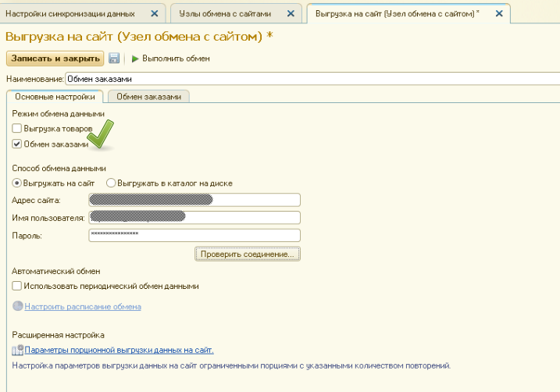Screen dimensions: 560x392
Task: Click the save diskette icon
Action: pos(114,59)
